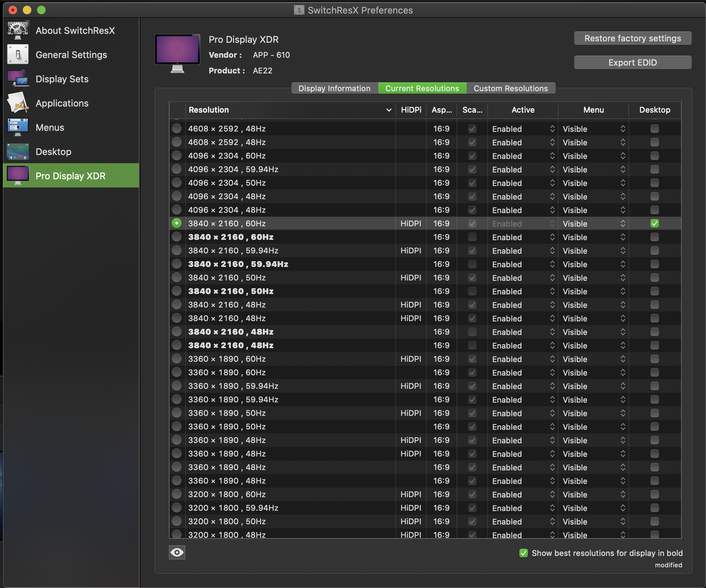Toggle Show best resolutions in bold checkbox

tap(523, 553)
